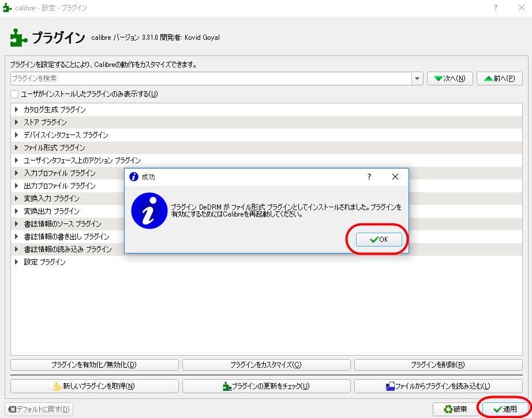Screen dimensions: 532x418
Task: Focus the プラグインを検索 search field
Action: tap(211, 79)
